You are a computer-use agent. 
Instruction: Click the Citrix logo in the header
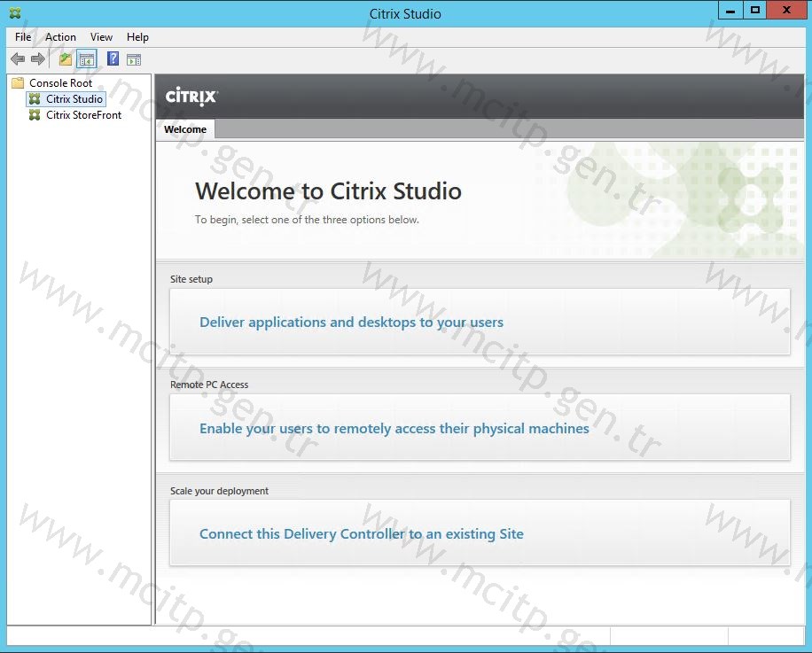click(191, 97)
